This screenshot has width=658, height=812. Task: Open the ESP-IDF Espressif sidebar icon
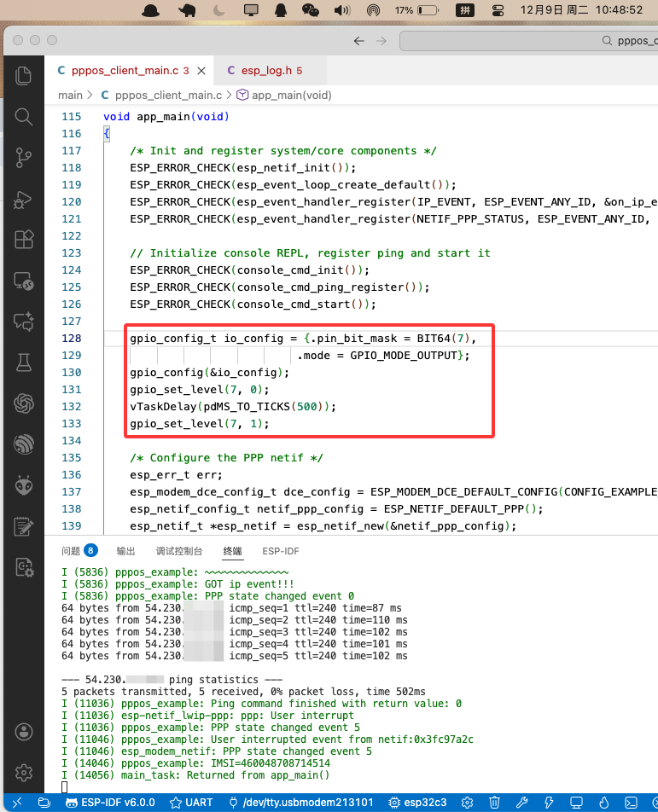[24, 444]
